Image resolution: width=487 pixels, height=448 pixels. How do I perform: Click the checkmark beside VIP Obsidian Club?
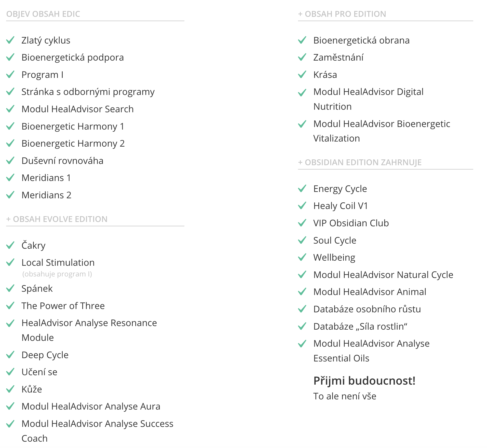coord(302,223)
